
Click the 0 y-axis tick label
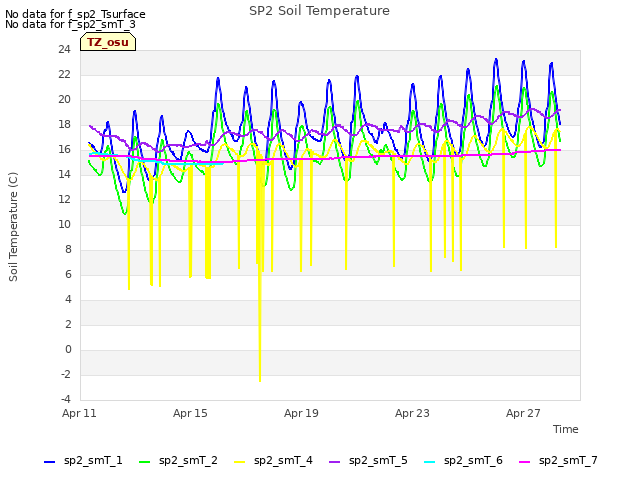point(68,349)
